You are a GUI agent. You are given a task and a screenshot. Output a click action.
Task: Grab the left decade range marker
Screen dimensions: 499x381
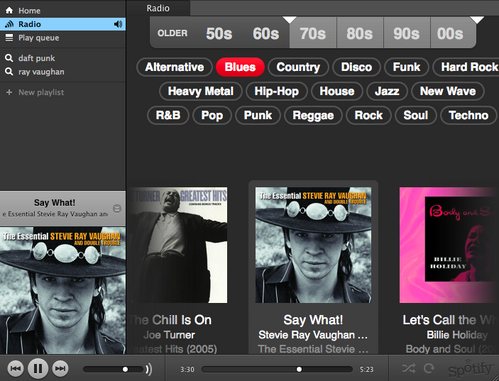click(x=289, y=20)
